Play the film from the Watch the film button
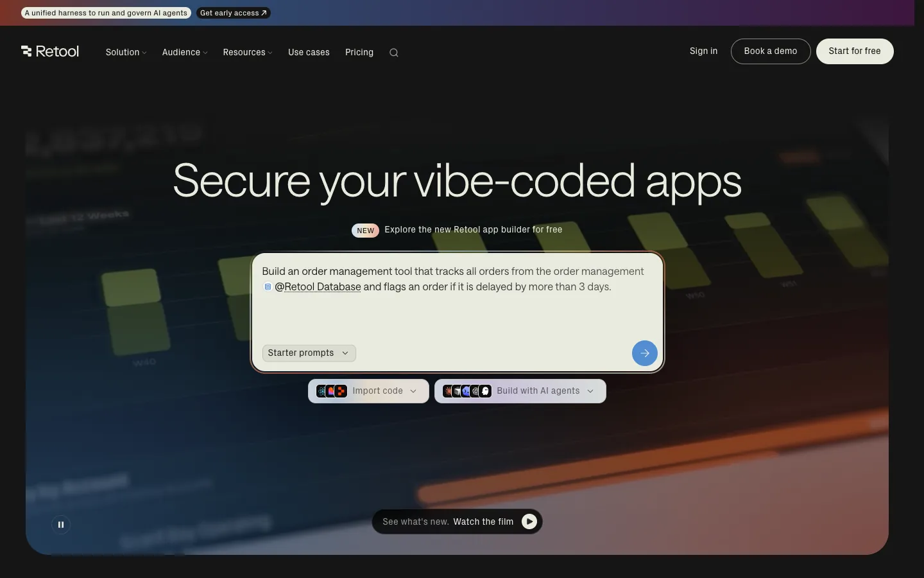Screen dimensions: 924x578 (457, 521)
